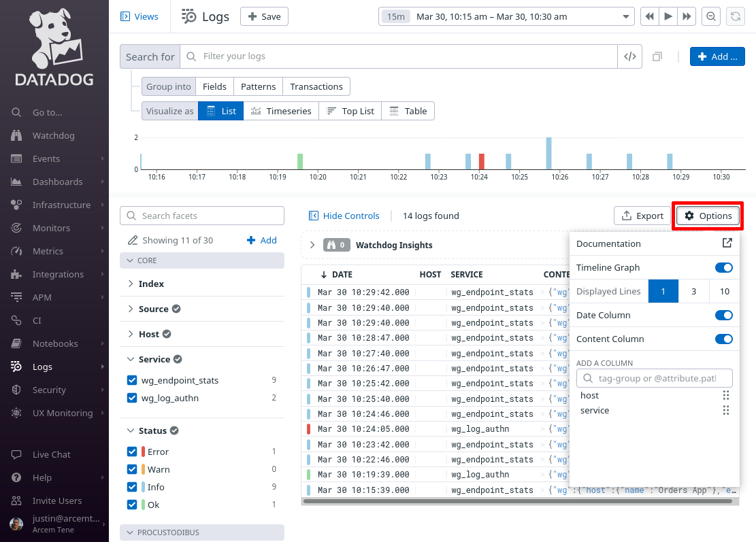Export the logs
Screen dimensions: 756x542
642,216
